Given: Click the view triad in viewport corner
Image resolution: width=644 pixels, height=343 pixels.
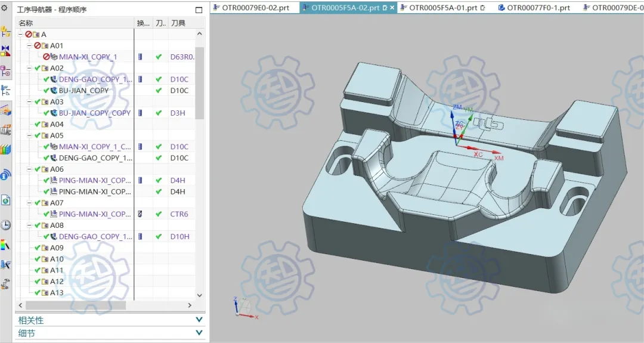Looking at the screenshot, I should click(x=245, y=308).
